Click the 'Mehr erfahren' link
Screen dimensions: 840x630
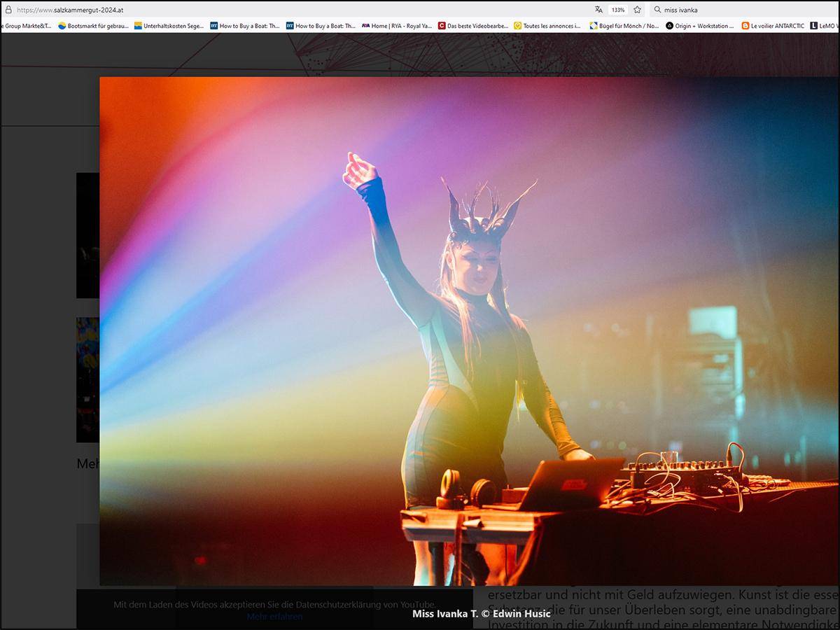pyautogui.click(x=274, y=617)
